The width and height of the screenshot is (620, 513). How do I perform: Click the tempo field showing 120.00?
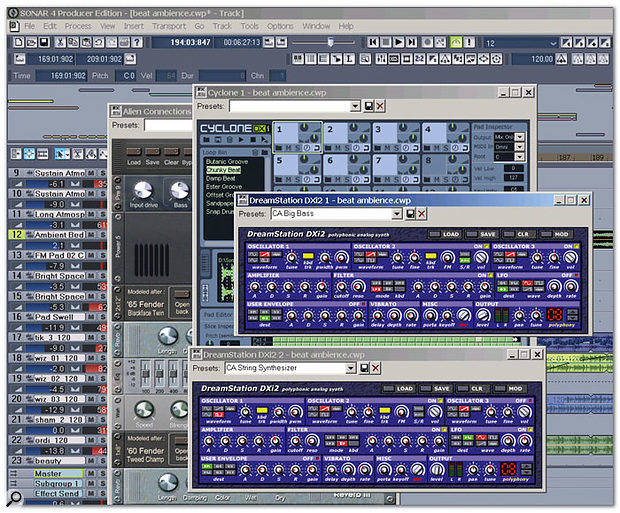point(533,59)
